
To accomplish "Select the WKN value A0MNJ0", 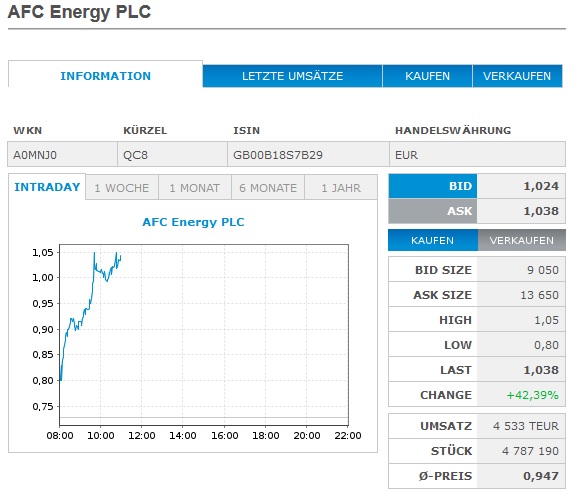I will 35,155.
